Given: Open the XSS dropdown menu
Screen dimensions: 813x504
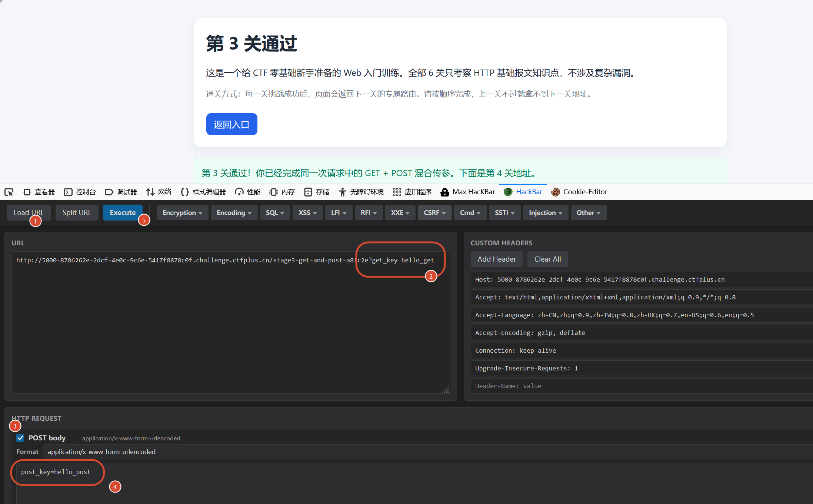Looking at the screenshot, I should (307, 213).
